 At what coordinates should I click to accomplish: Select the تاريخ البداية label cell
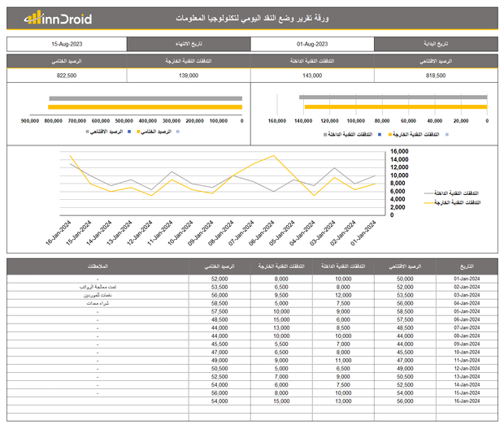coord(436,44)
